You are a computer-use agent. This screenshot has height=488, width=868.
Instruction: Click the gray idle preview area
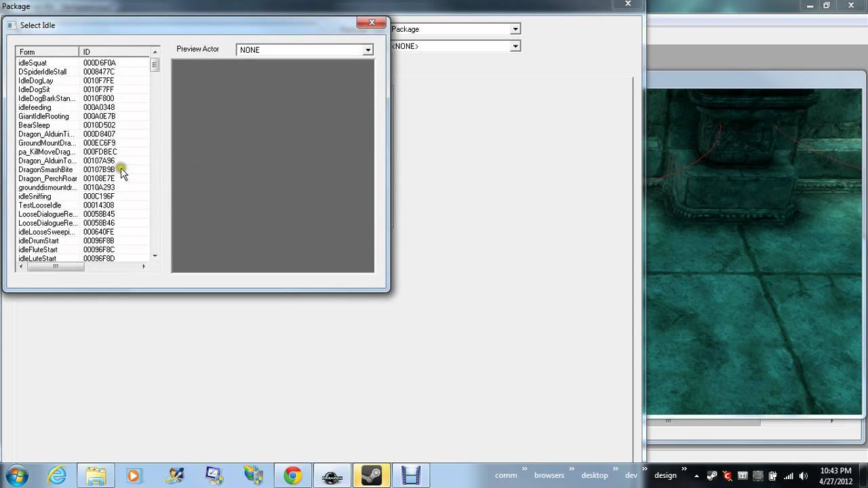(273, 166)
